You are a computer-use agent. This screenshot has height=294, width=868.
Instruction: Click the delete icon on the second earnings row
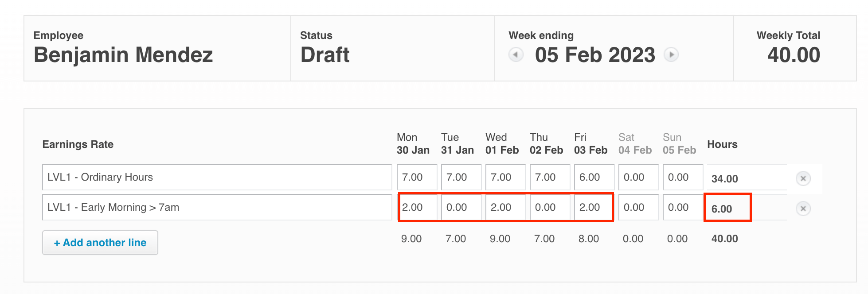click(803, 208)
